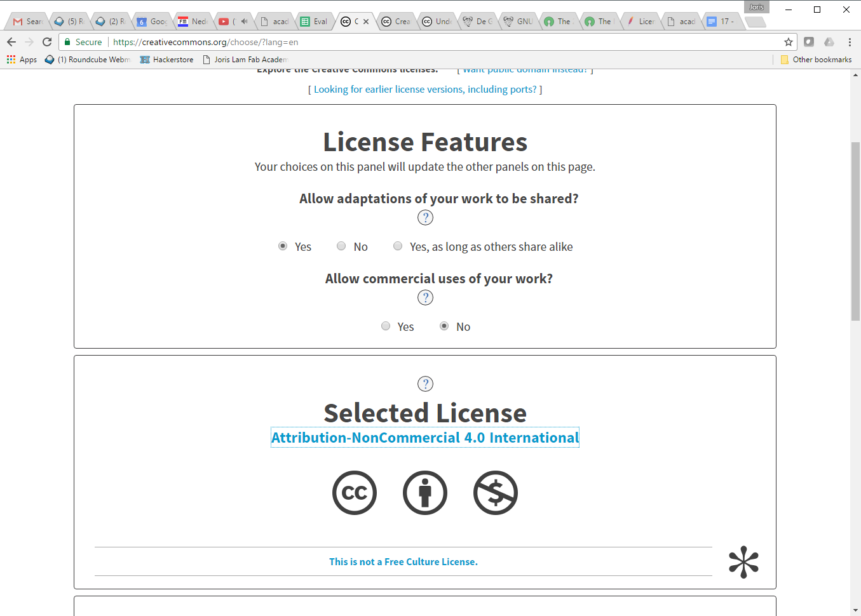Viewport: 861px width, 616px height.
Task: Click the gray square extension icon next to the bookmark star
Action: click(x=809, y=42)
